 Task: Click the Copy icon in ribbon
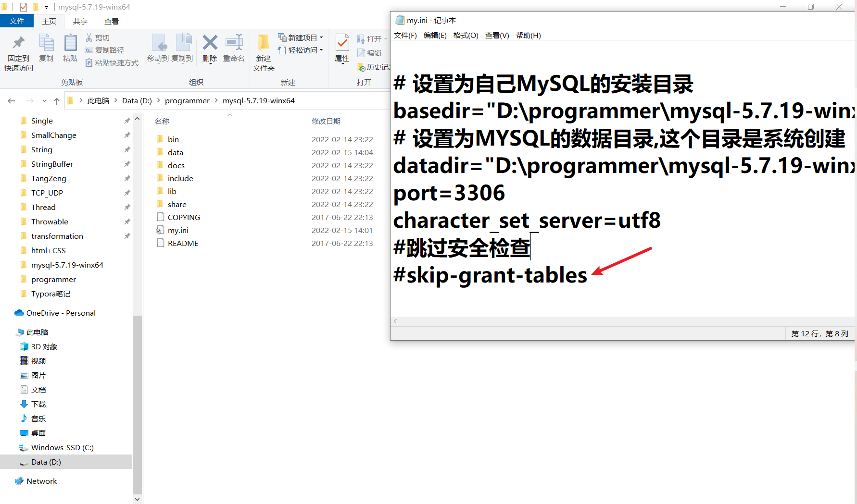[x=46, y=43]
